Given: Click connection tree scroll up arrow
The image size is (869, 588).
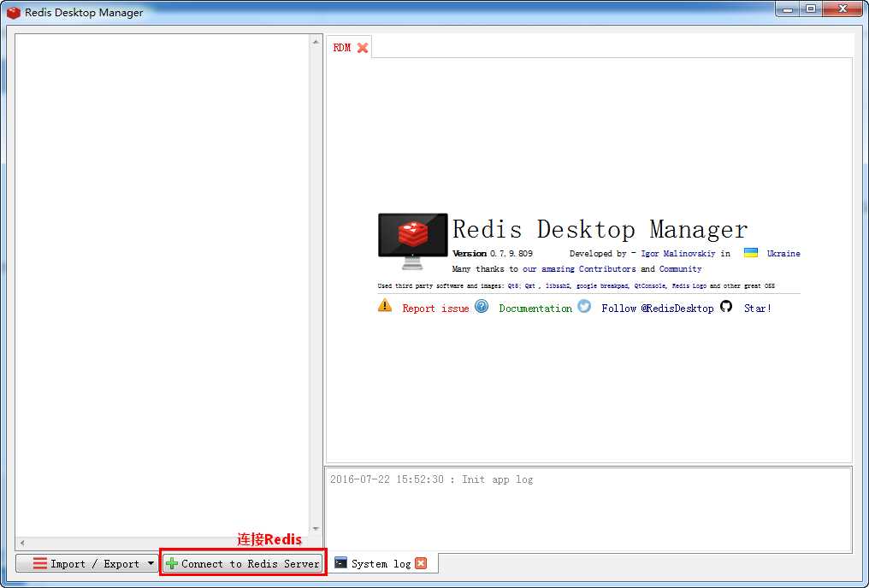Looking at the screenshot, I should tap(316, 42).
